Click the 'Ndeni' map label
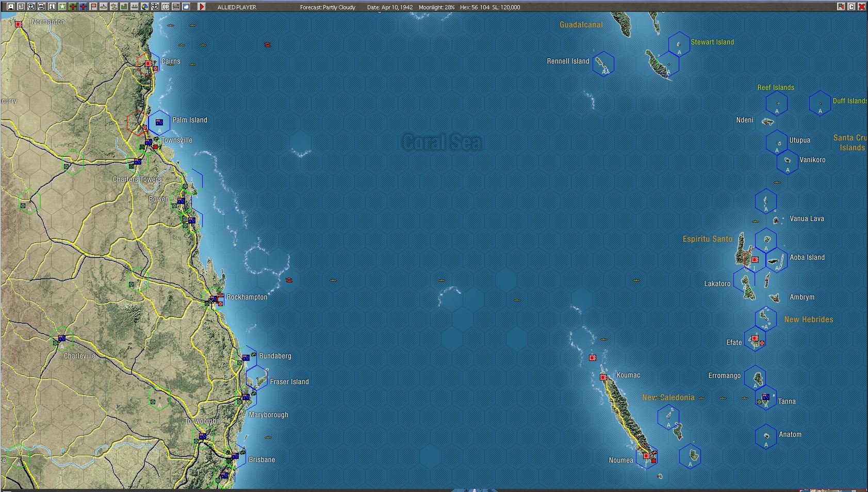This screenshot has height=492, width=868. 745,120
